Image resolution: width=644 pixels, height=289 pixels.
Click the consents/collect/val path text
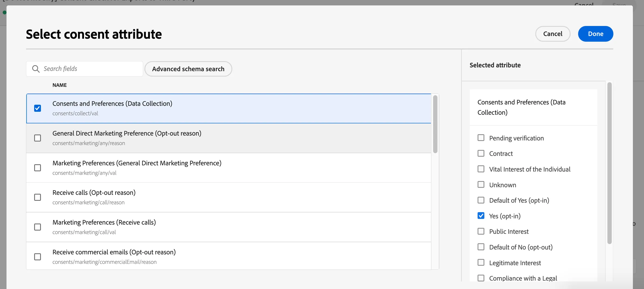[75, 113]
